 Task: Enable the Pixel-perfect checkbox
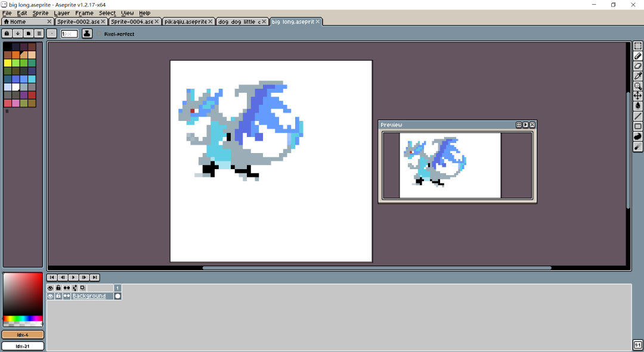click(x=99, y=34)
